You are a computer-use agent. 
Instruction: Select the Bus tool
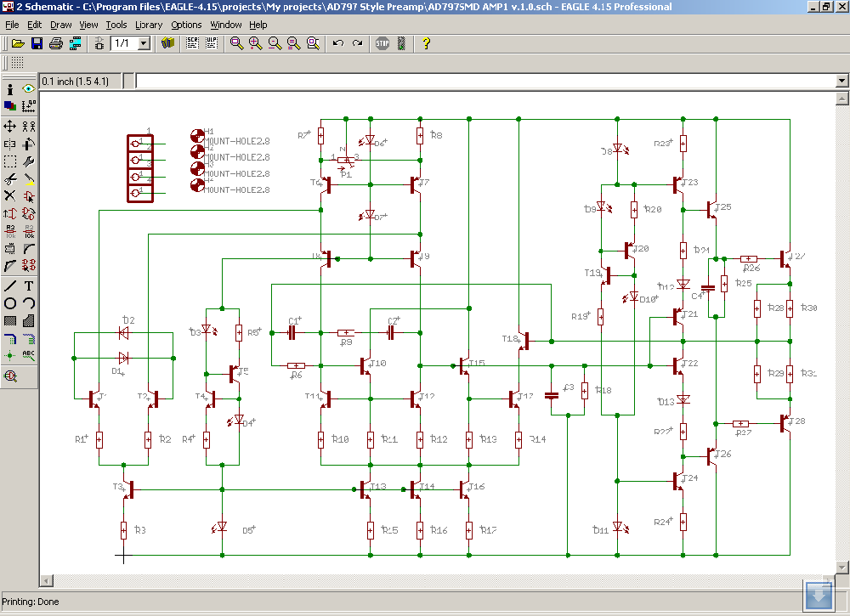(9, 339)
